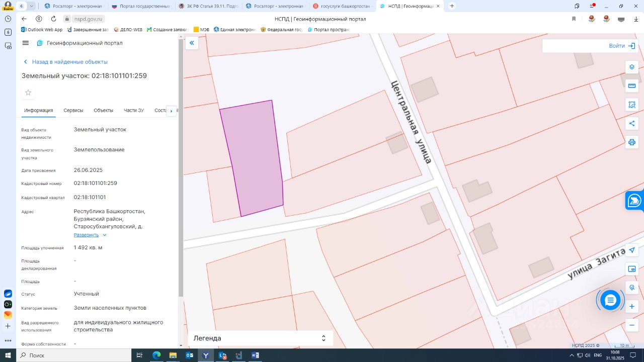Open browser downloads
The width and height of the screenshot is (644, 362).
[635, 19]
